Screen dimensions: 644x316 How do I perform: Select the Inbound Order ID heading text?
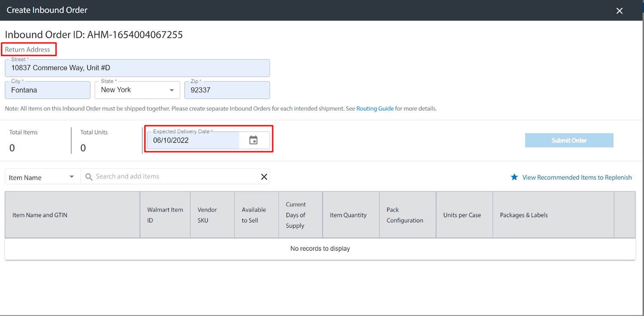point(94,35)
